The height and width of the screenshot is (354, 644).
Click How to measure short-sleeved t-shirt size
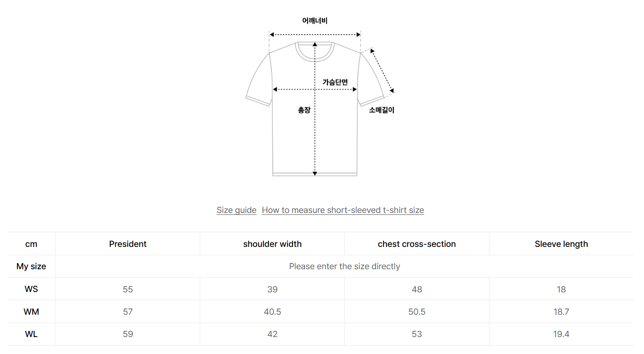[x=342, y=210]
